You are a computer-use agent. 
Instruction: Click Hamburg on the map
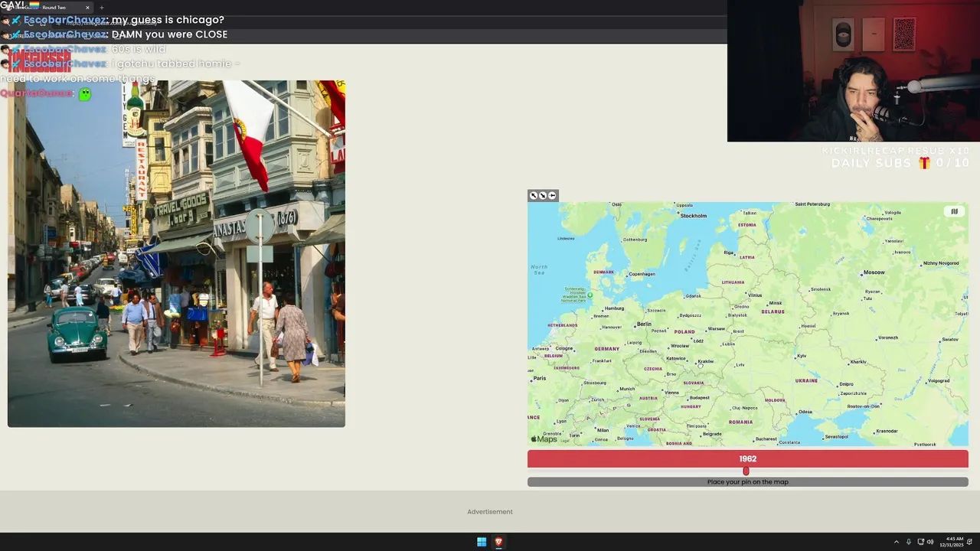click(614, 308)
